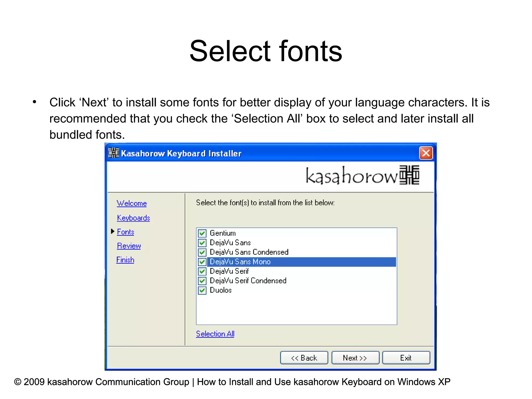The width and height of the screenshot is (532, 399).
Task: Toggle the DejaVu Serif Condensed checkbox
Action: 202,281
